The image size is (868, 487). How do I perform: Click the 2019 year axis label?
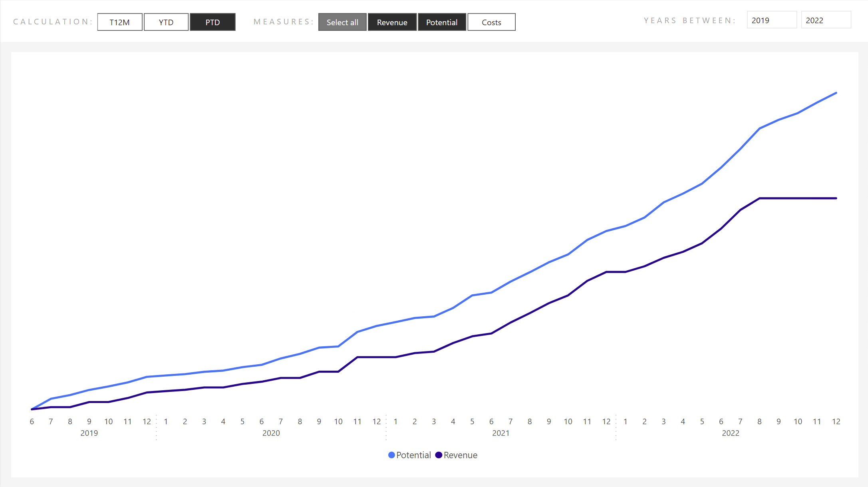[89, 433]
